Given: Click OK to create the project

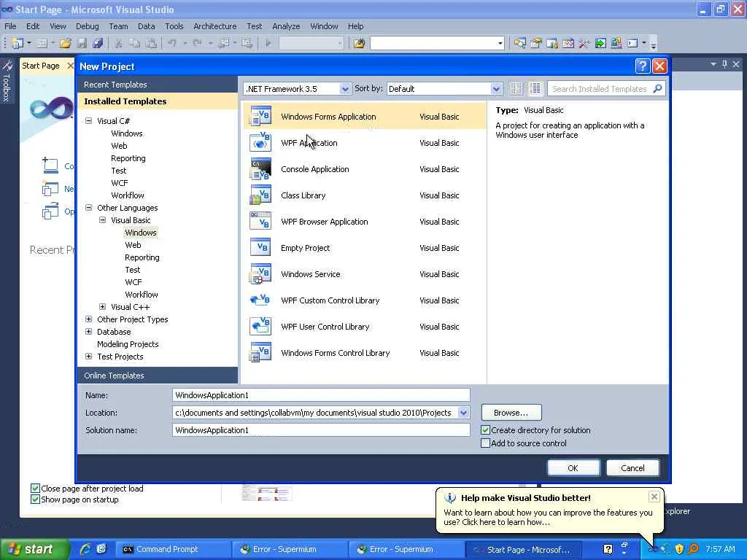Looking at the screenshot, I should click(x=573, y=468).
